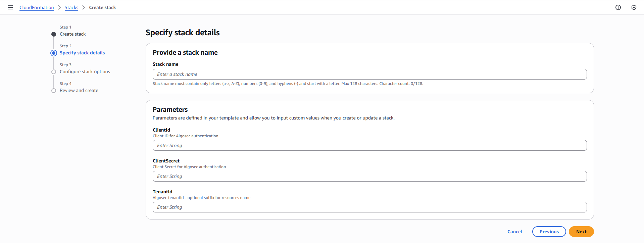This screenshot has height=243, width=644.
Task: Select the Step 3 Configure stack options indicator
Action: click(54, 72)
